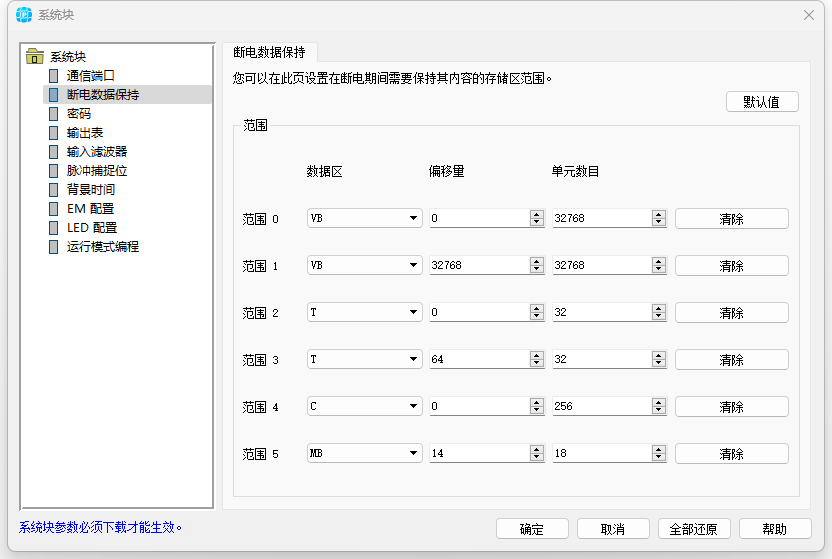Click the 默认值 button
This screenshot has width=832, height=559.
click(x=762, y=102)
